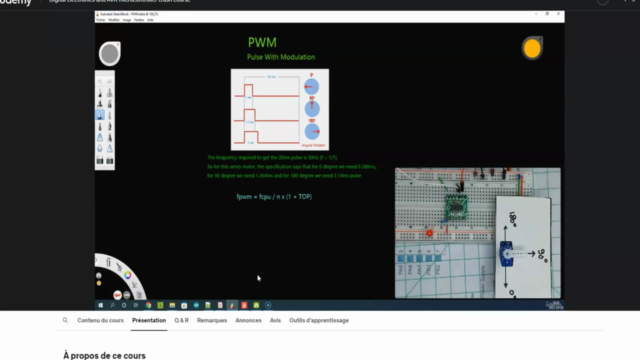This screenshot has width=640, height=360.
Task: Click the SketchBook pencil taskbar icon
Action: point(232,305)
